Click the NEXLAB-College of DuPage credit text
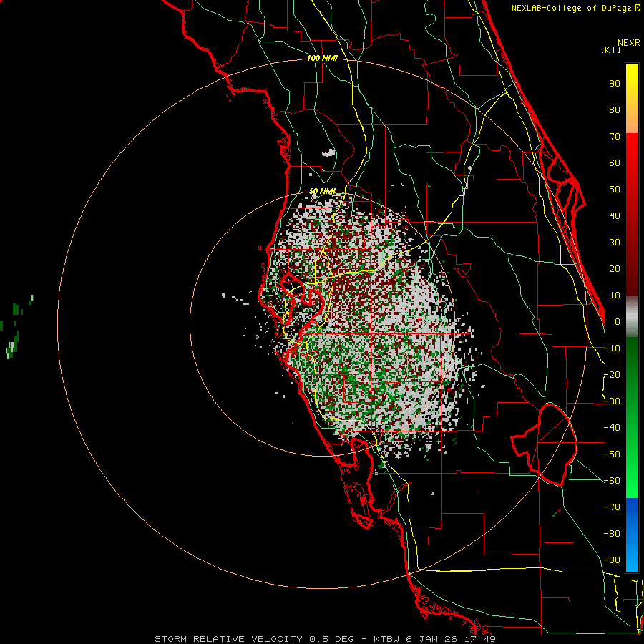This screenshot has width=644, height=644. (x=575, y=8)
